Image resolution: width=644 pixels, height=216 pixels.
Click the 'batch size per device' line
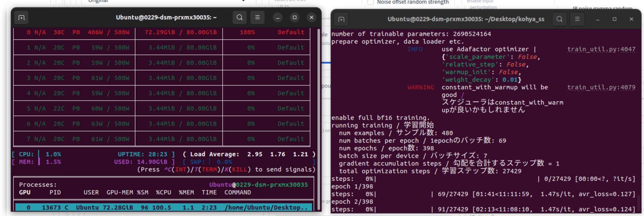pos(413,156)
